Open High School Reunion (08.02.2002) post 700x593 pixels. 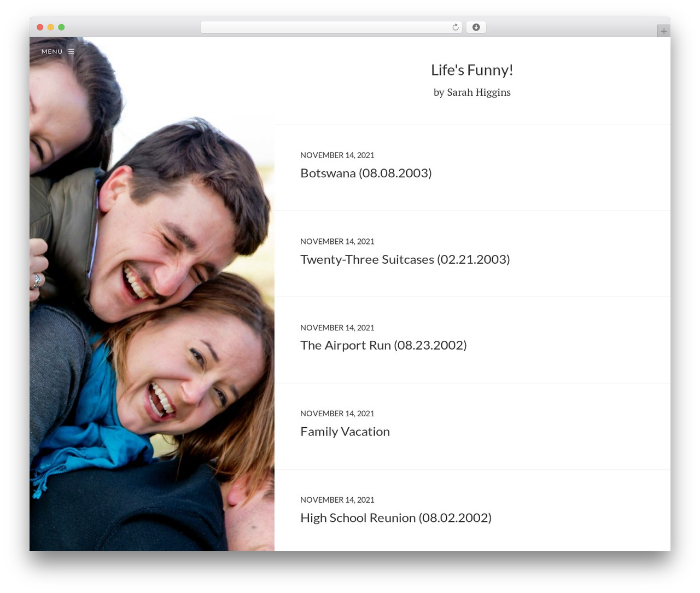[x=396, y=518]
